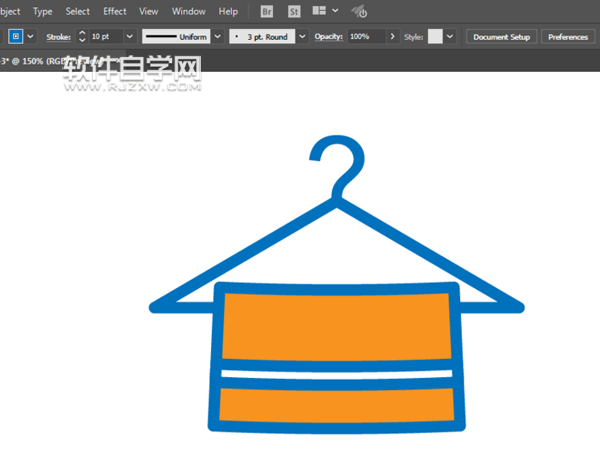Expand the Style picker dropdown
This screenshot has height=459, width=600.
pos(450,37)
